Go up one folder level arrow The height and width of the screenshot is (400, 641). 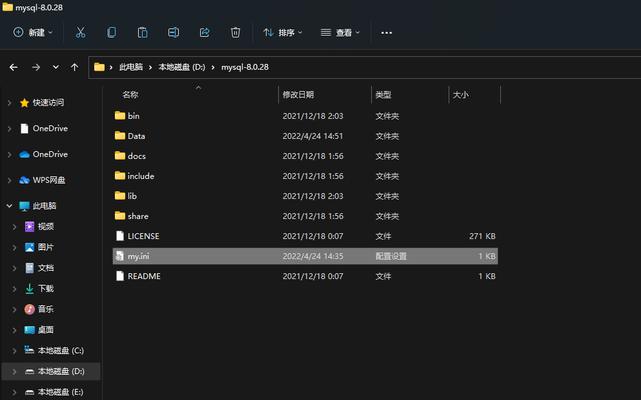[74, 67]
